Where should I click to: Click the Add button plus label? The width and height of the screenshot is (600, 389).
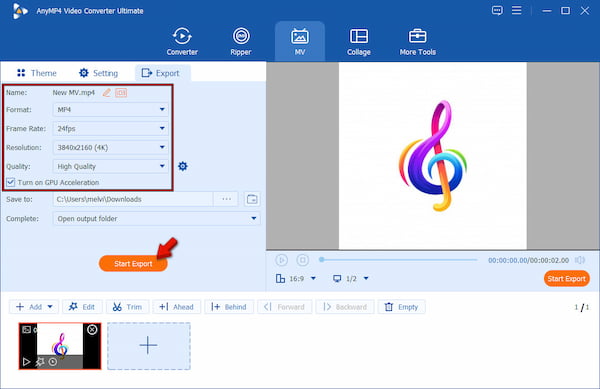point(29,307)
